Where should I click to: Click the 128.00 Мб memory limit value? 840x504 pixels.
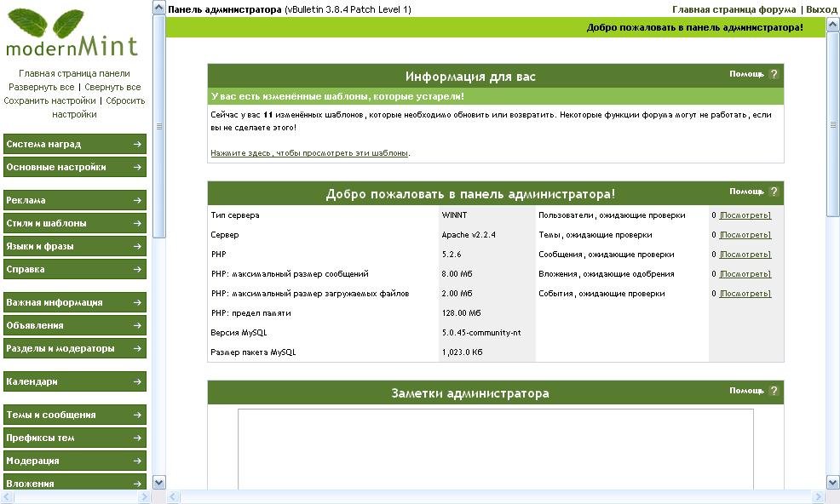coord(461,313)
